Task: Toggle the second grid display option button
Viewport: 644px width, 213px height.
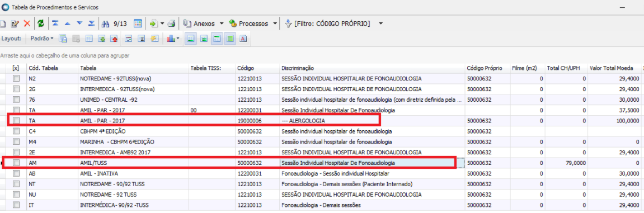Action: coord(204,39)
